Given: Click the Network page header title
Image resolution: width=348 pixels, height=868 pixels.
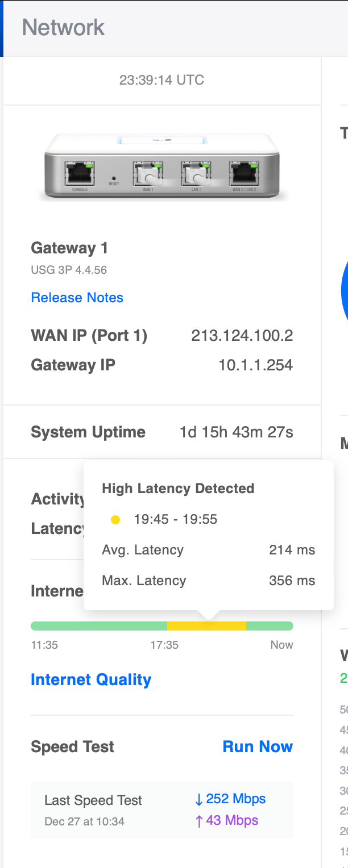Looking at the screenshot, I should coord(63,27).
